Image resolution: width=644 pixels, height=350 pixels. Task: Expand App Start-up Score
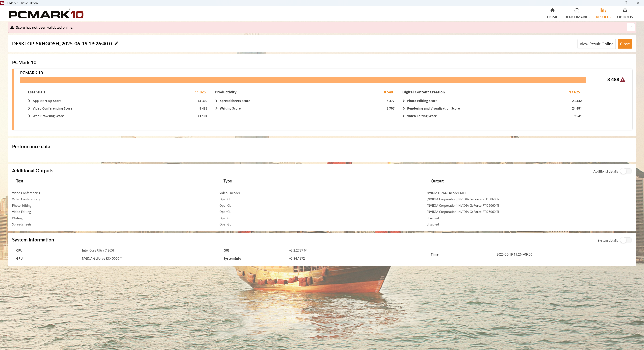click(x=29, y=101)
